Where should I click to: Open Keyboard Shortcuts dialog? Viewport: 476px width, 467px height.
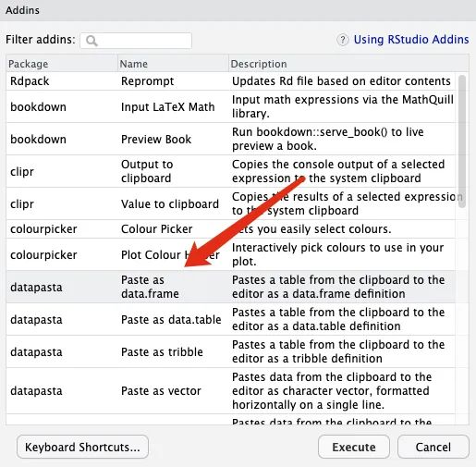point(82,447)
